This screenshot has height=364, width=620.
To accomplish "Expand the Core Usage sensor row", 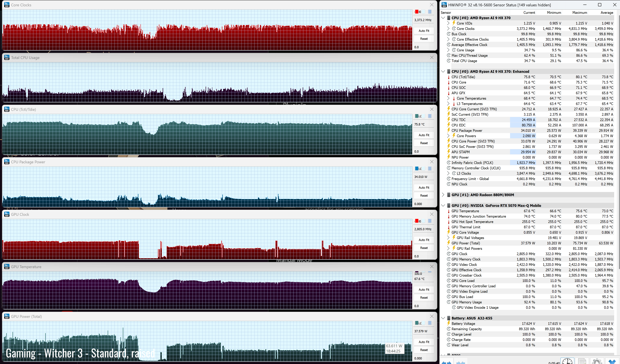I will [448, 50].
